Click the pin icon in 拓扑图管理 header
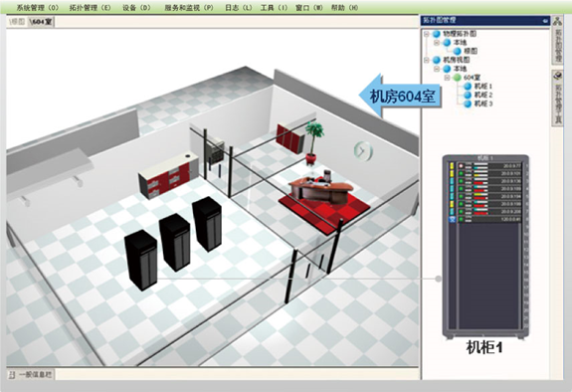The height and width of the screenshot is (392, 572). tap(545, 21)
